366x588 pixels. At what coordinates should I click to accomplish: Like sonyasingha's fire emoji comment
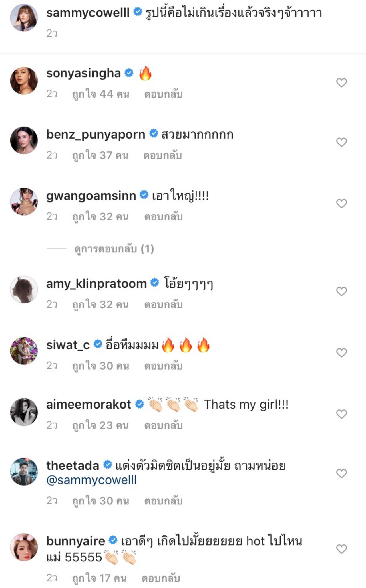click(x=341, y=83)
